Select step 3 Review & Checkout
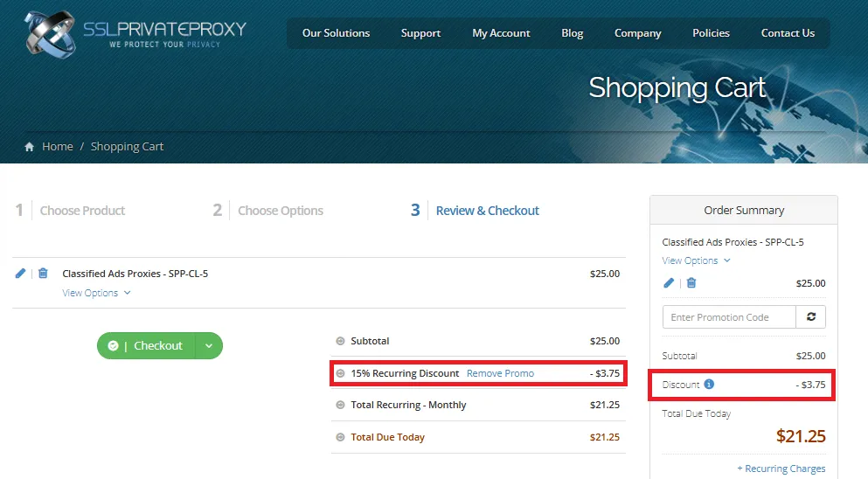The height and width of the screenshot is (479, 868). 475,211
